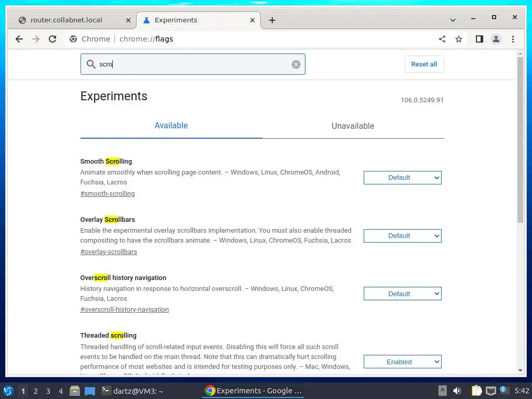Go back with the browser back arrow
Viewport: 532px width, 399px height.
point(19,39)
